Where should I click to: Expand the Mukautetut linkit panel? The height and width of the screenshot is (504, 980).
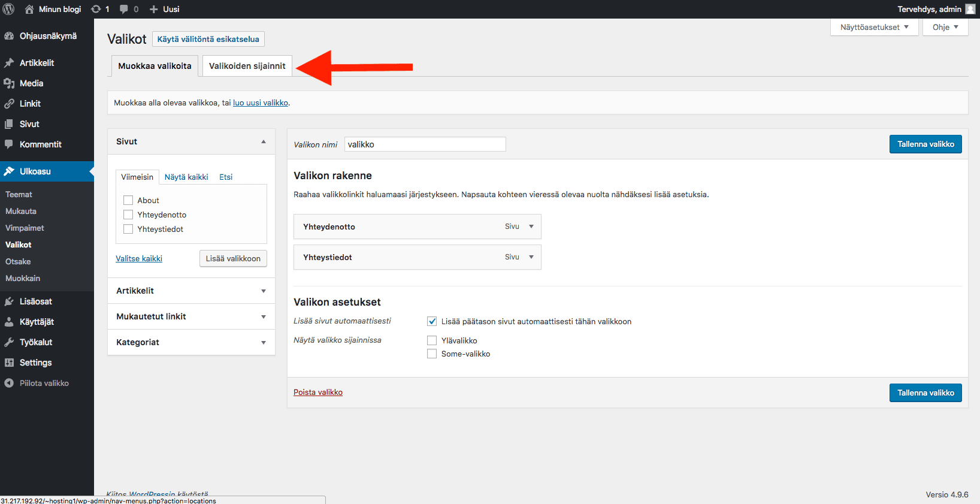click(264, 316)
